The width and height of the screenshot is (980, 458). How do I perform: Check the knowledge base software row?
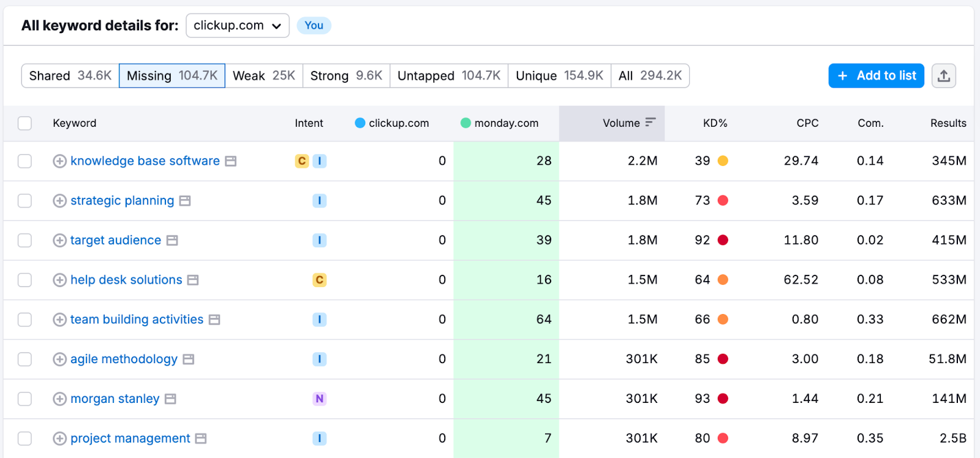pos(24,161)
